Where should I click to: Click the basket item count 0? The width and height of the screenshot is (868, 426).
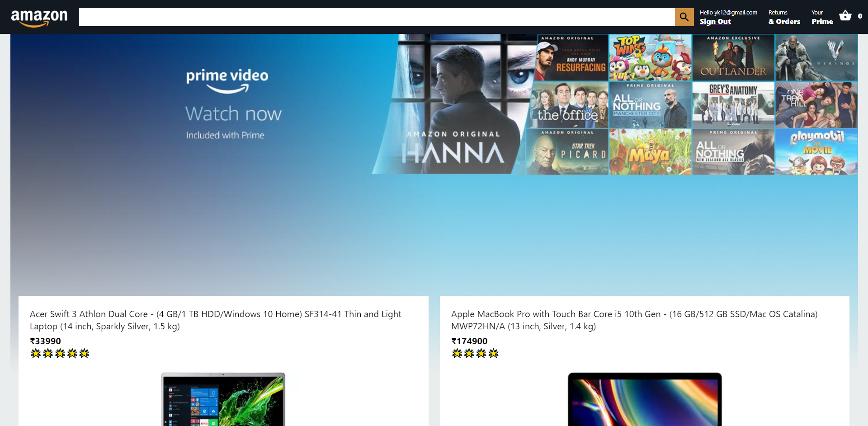860,16
